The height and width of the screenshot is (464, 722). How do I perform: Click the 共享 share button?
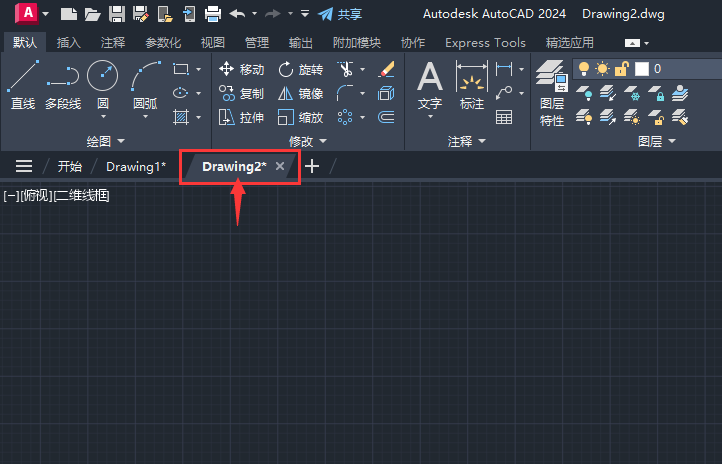click(340, 14)
